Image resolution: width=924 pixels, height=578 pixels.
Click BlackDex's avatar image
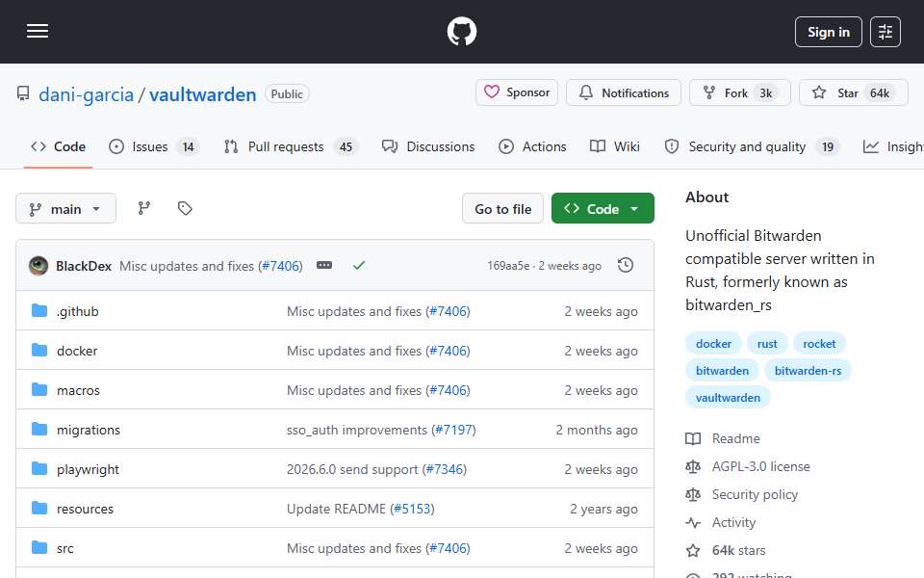(x=38, y=266)
